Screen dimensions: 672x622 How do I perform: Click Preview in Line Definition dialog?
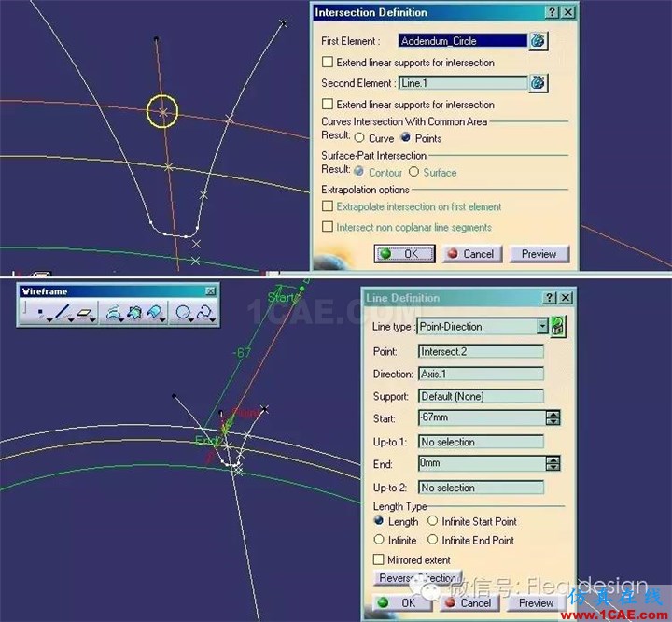pos(537,602)
